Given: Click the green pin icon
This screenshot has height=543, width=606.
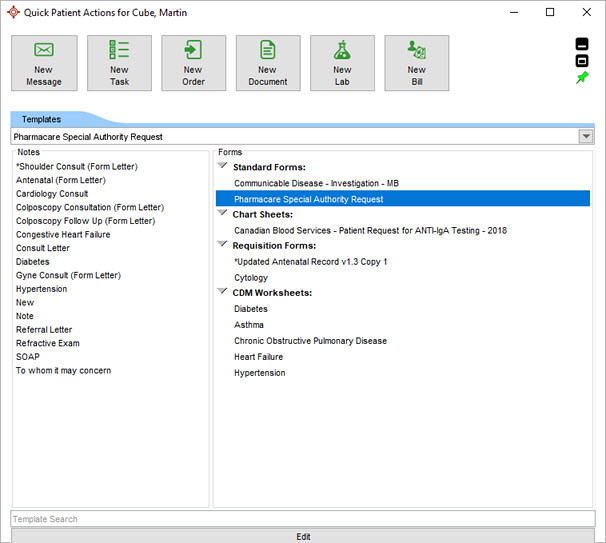Looking at the screenshot, I should pos(583,78).
